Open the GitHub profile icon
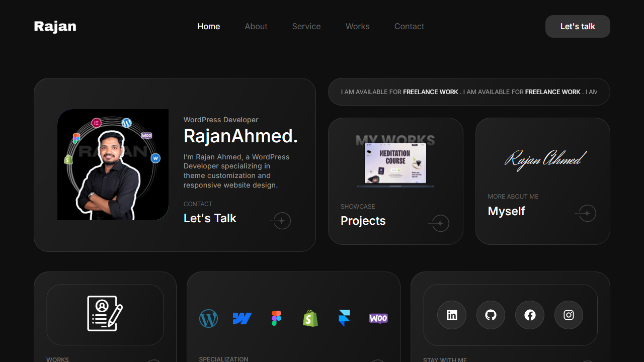Viewport: 644px width, 362px height. click(x=491, y=315)
